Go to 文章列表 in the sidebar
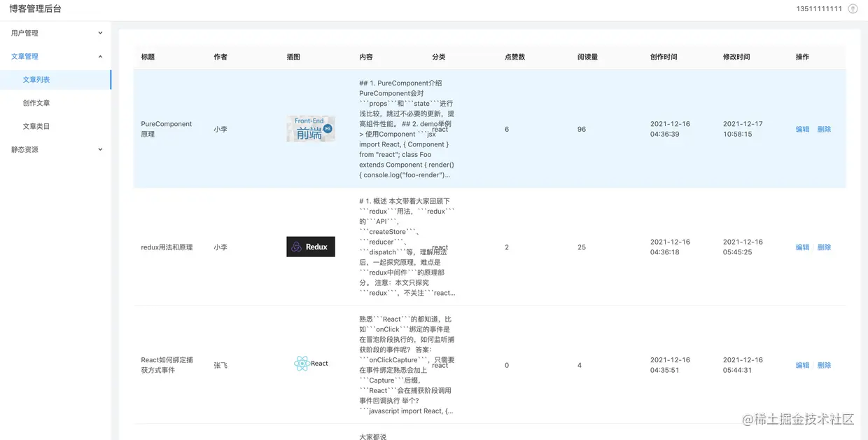This screenshot has width=868, height=440. (x=56, y=80)
